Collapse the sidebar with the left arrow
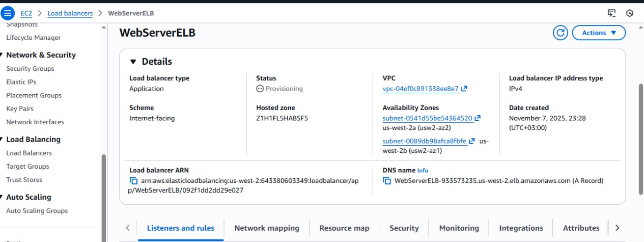644x242 pixels. (104, 27)
